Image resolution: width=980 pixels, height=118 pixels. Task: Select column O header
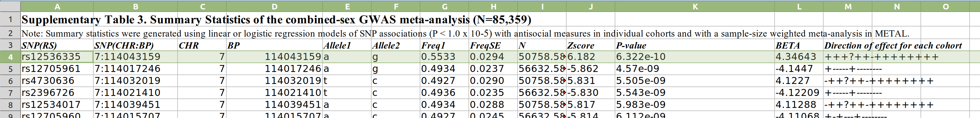pyautogui.click(x=945, y=6)
